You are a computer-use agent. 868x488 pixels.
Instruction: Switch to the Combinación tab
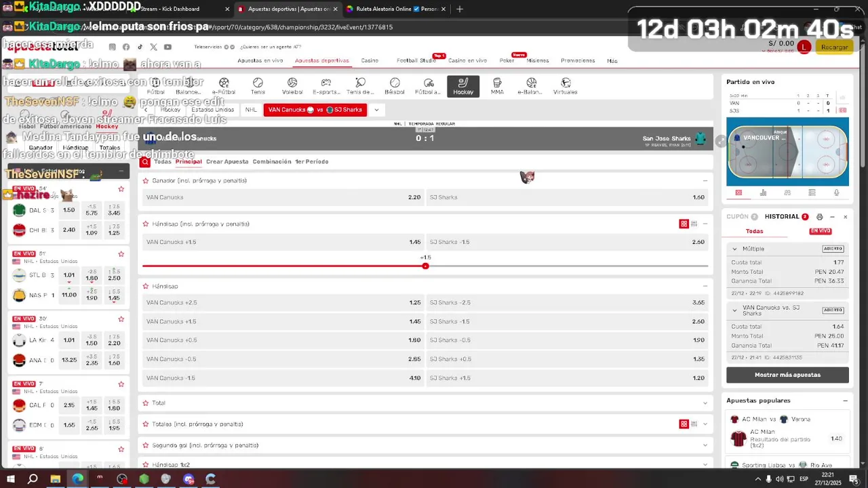coord(272,162)
